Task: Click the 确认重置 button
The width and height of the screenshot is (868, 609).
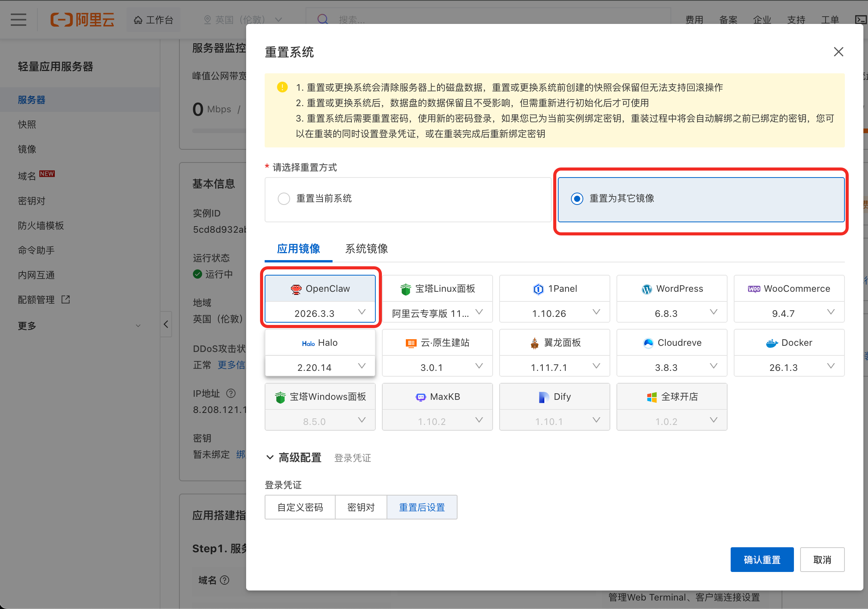Action: [762, 559]
